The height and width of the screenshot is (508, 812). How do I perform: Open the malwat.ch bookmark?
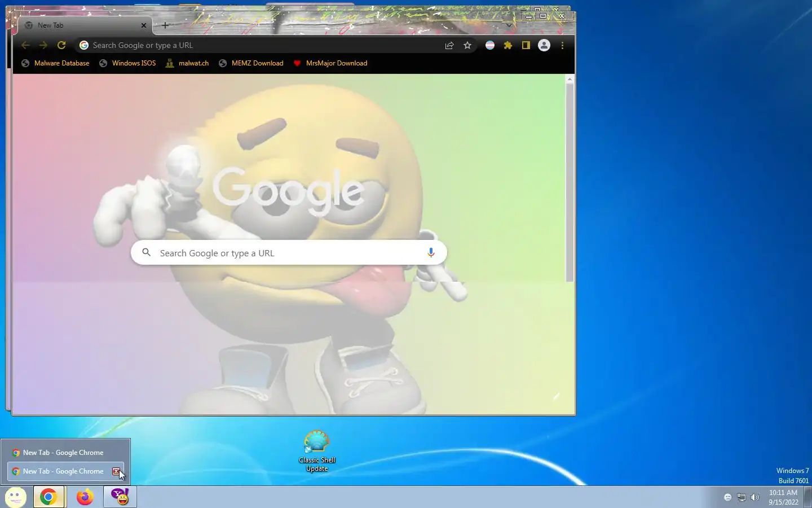coord(187,63)
